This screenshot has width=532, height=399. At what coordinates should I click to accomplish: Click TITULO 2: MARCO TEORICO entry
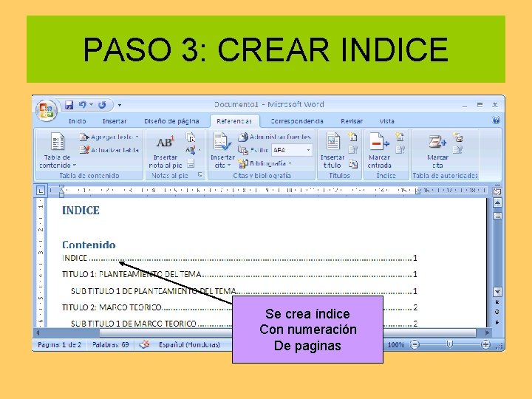239,307
